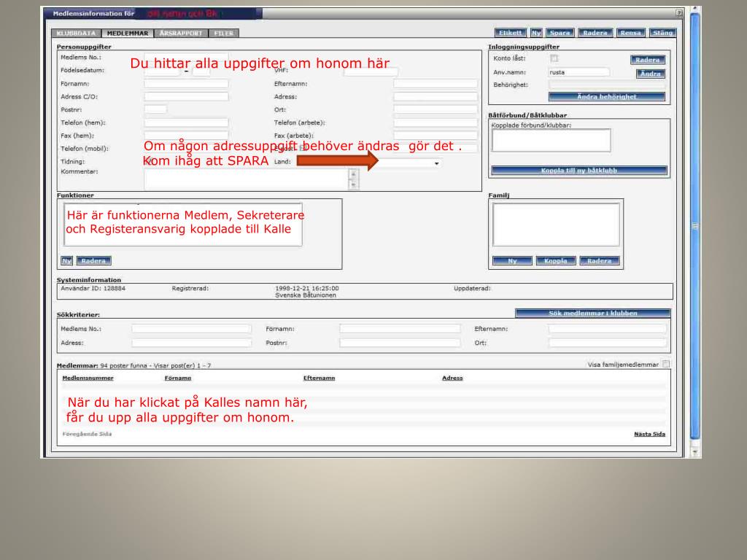This screenshot has width=747, height=560.
Task: Create a new member with the top Ny button
Action: pyautogui.click(x=536, y=33)
